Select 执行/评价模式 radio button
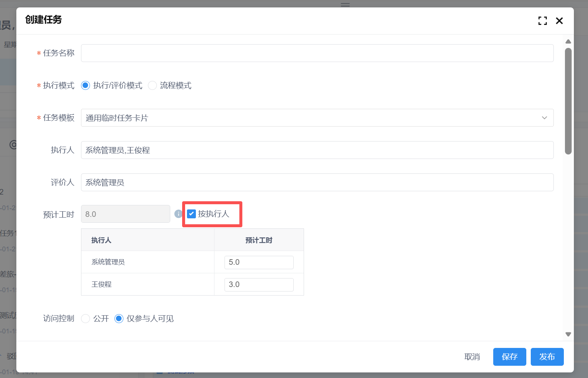This screenshot has width=588, height=378. [x=85, y=85]
